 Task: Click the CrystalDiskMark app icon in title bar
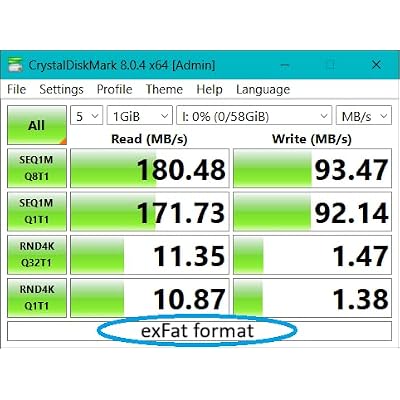point(15,65)
